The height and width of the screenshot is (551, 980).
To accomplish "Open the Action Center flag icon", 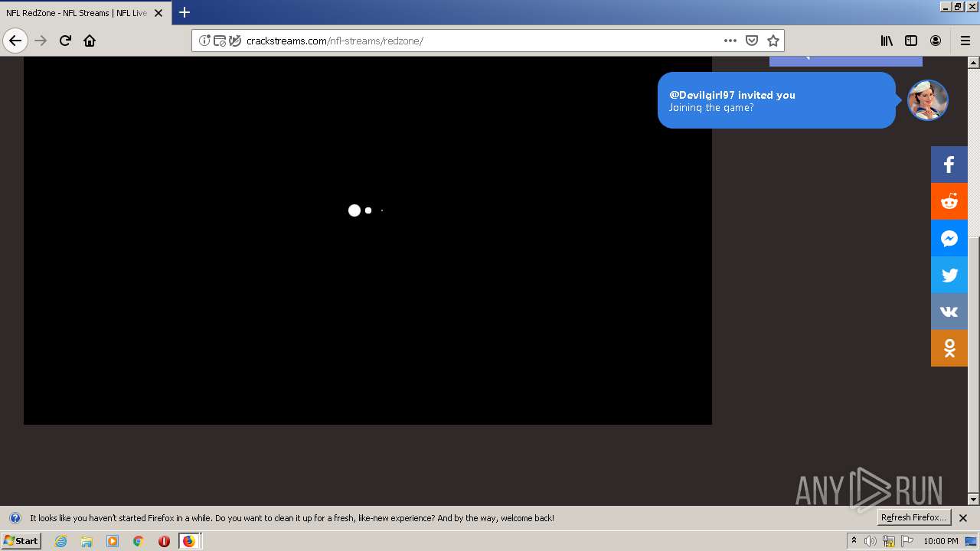I will pos(907,541).
